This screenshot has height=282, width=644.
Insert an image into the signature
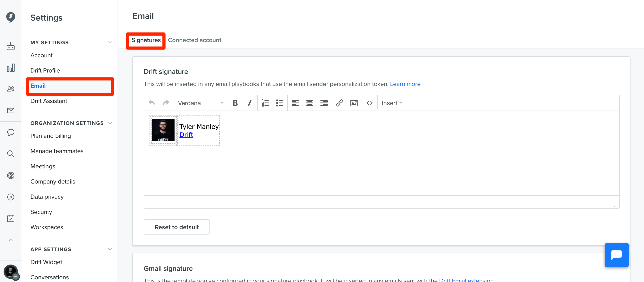coord(354,103)
